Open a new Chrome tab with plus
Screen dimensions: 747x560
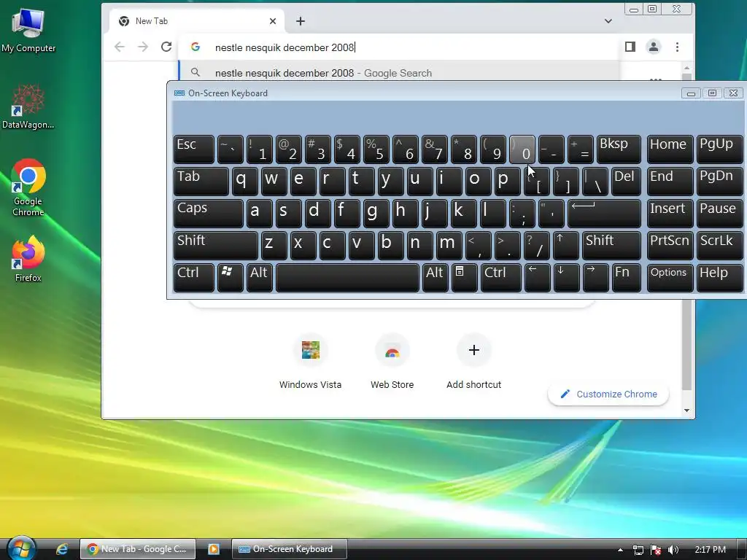coord(300,21)
